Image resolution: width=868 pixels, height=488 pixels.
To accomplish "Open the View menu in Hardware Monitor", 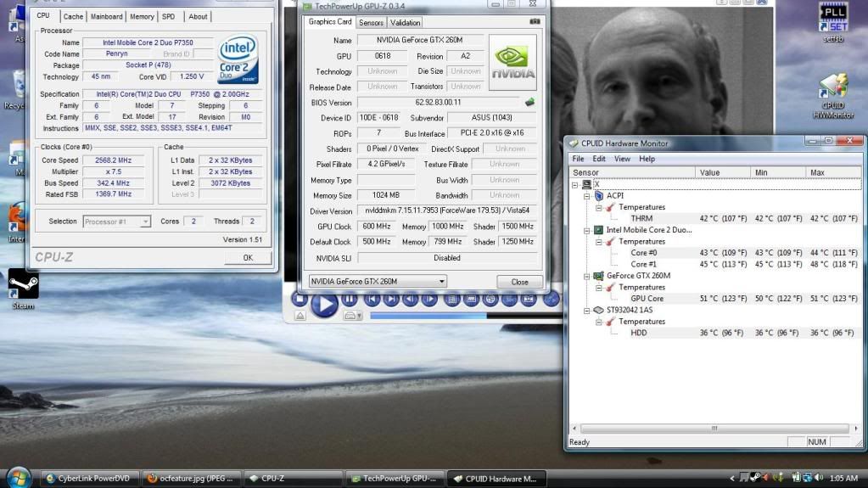I will pos(622,159).
